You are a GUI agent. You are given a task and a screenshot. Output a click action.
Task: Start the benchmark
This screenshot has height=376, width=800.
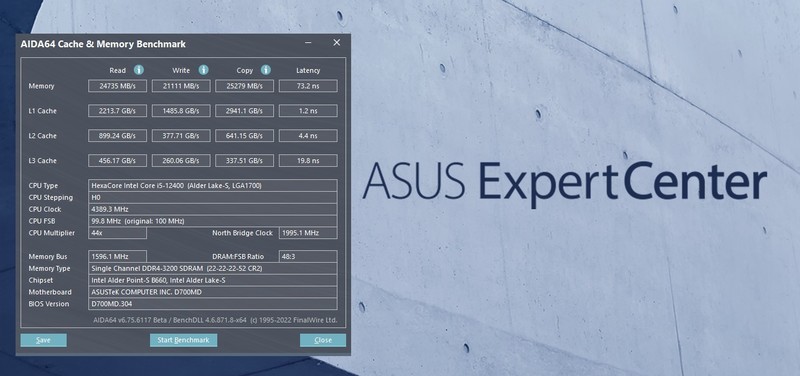click(184, 340)
